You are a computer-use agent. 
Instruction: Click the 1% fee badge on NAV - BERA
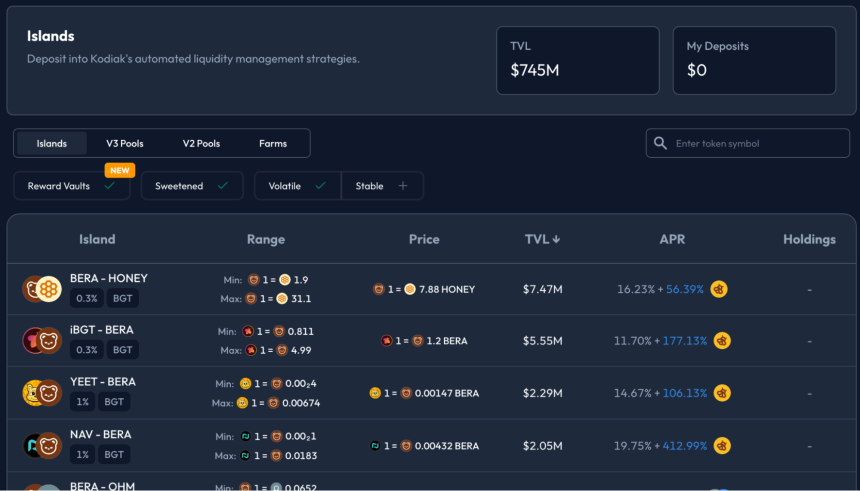tap(82, 455)
